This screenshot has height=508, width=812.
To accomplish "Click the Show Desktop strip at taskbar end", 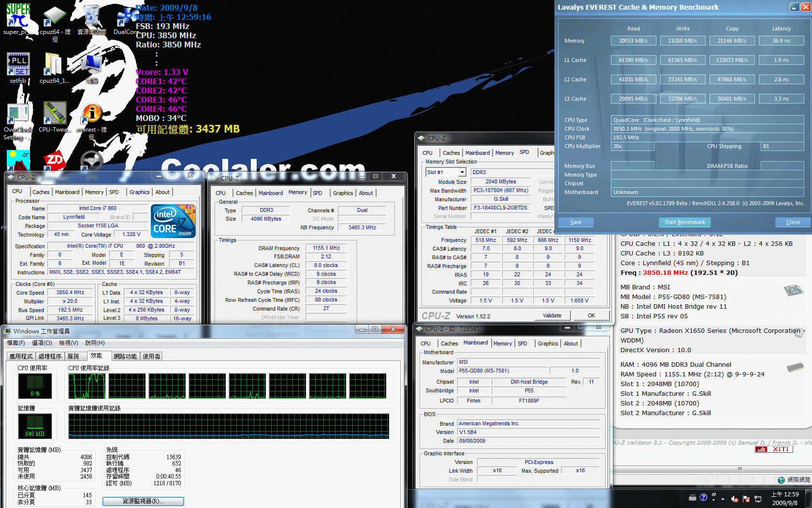I will 808,498.
